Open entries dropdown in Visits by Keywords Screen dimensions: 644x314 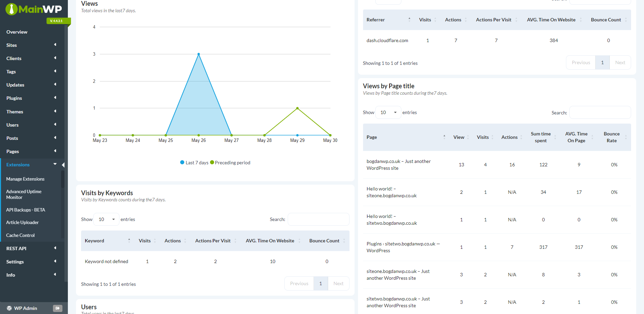pyautogui.click(x=106, y=219)
